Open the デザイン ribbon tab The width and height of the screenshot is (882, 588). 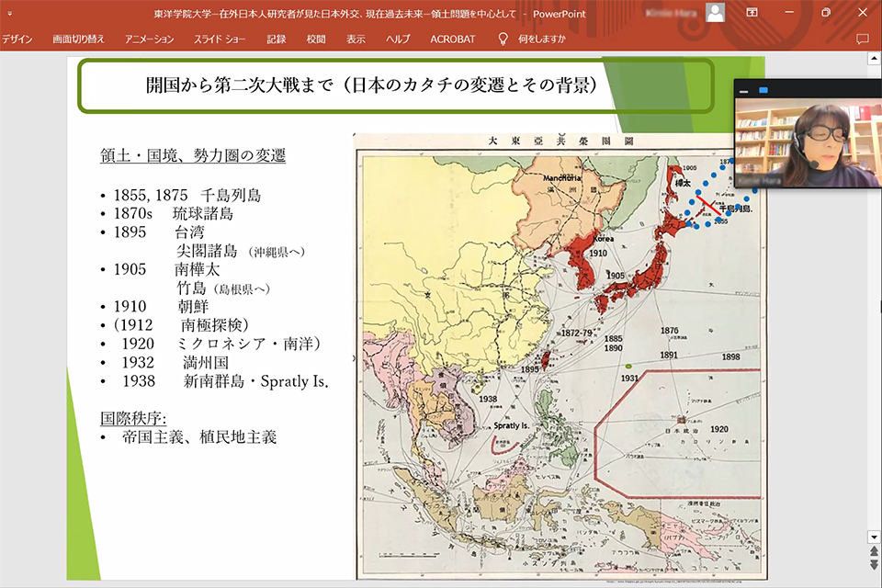tap(17, 39)
